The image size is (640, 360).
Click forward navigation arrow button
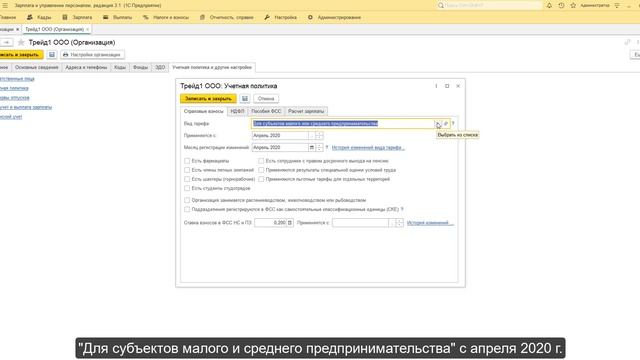click(7, 42)
